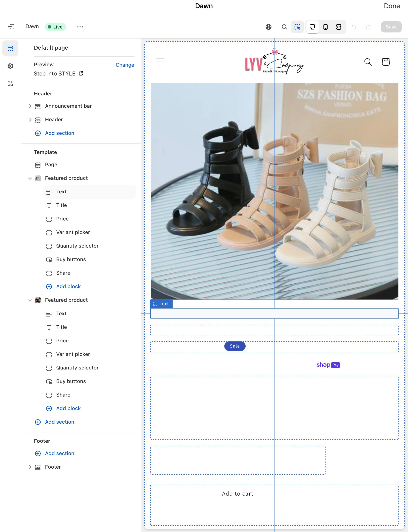Click Change preview link
408x532 pixels.
125,65
